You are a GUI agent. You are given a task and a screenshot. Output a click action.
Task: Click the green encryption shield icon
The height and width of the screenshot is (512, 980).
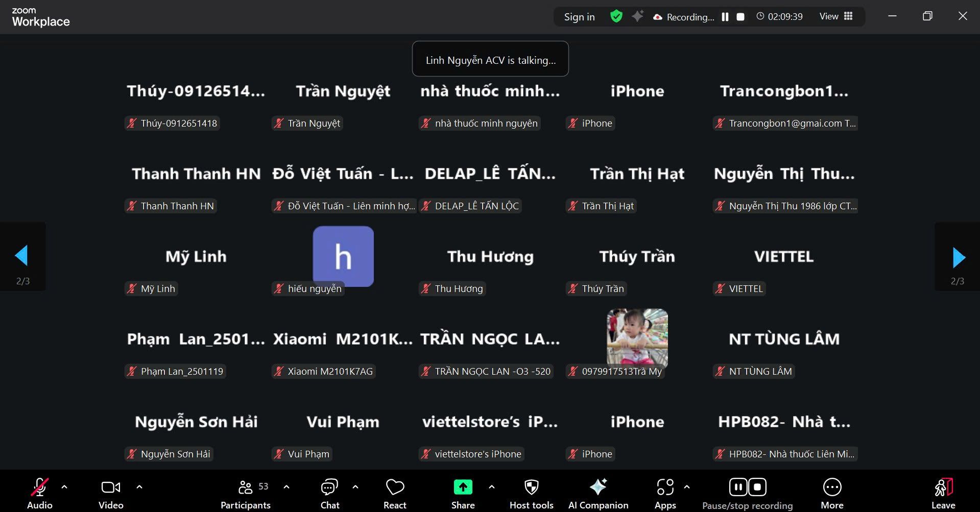616,17
